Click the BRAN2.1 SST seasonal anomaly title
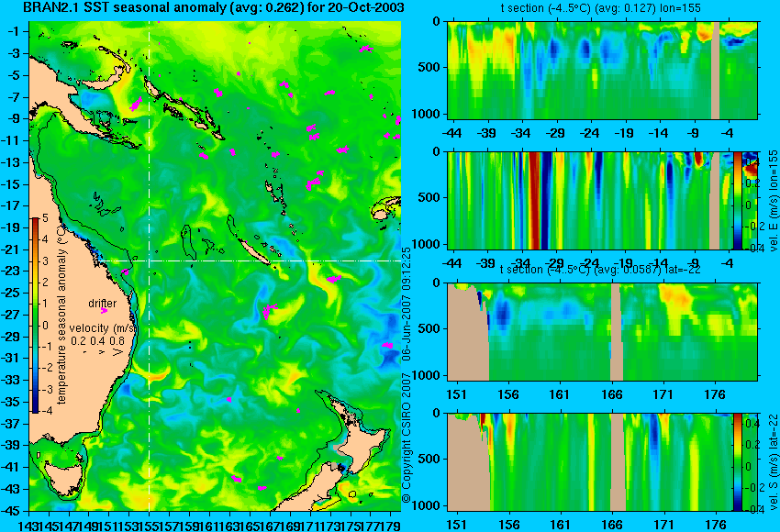780x532 pixels. [x=214, y=7]
